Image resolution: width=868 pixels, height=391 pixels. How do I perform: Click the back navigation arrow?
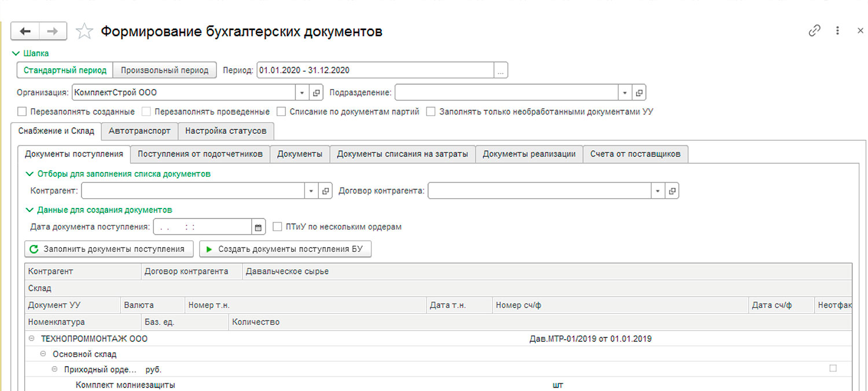(25, 31)
